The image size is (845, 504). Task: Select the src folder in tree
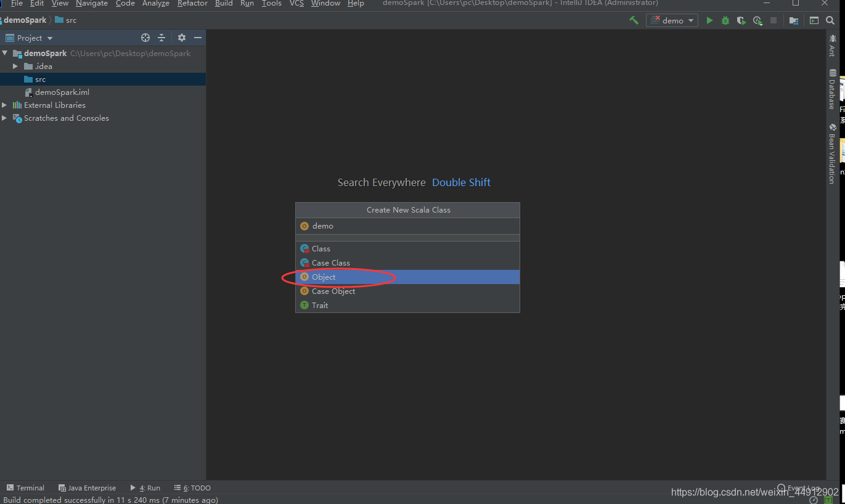pyautogui.click(x=103, y=79)
